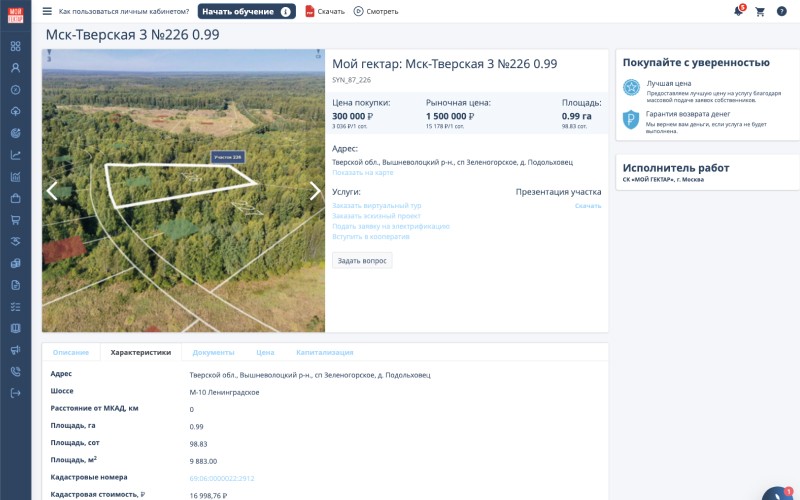Open user profile icon in sidebar
The height and width of the screenshot is (500, 800).
pos(15,68)
